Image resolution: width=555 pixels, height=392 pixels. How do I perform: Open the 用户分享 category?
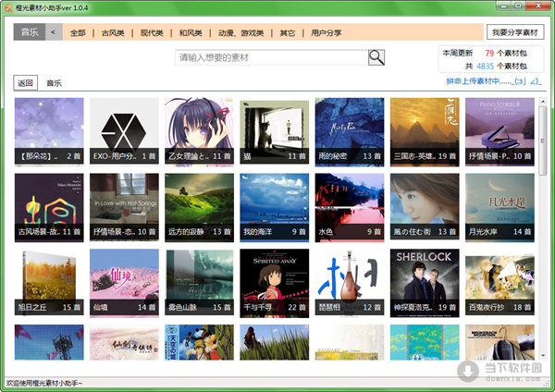(326, 33)
